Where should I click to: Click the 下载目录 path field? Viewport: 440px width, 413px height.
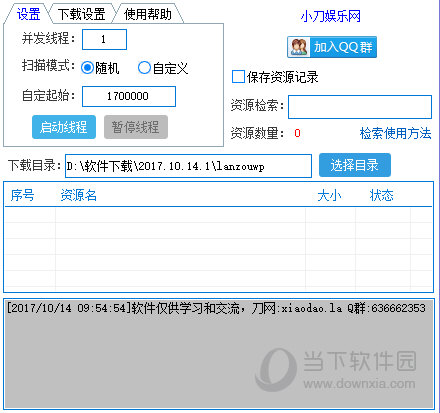click(x=188, y=166)
